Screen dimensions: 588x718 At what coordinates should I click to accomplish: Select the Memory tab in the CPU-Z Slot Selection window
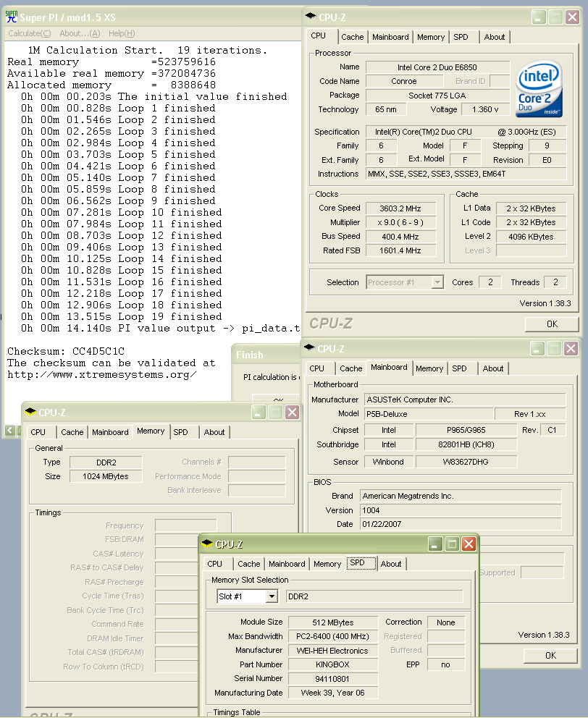pos(327,564)
